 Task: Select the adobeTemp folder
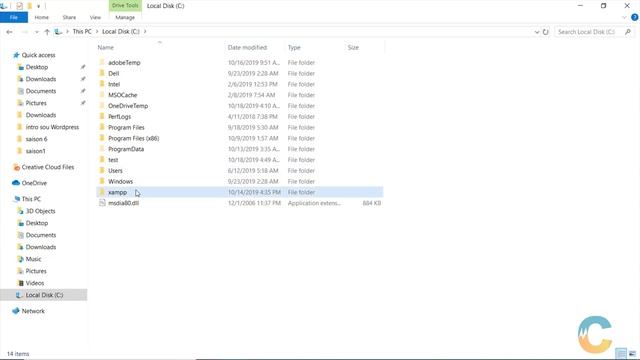tap(124, 62)
